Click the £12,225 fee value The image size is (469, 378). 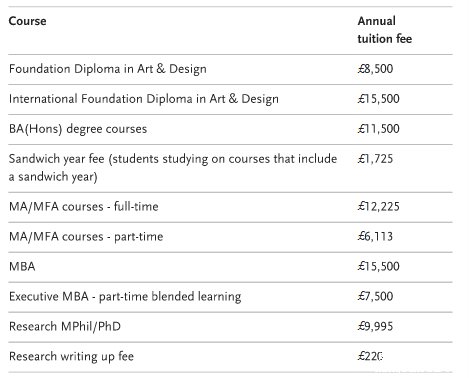pos(378,206)
